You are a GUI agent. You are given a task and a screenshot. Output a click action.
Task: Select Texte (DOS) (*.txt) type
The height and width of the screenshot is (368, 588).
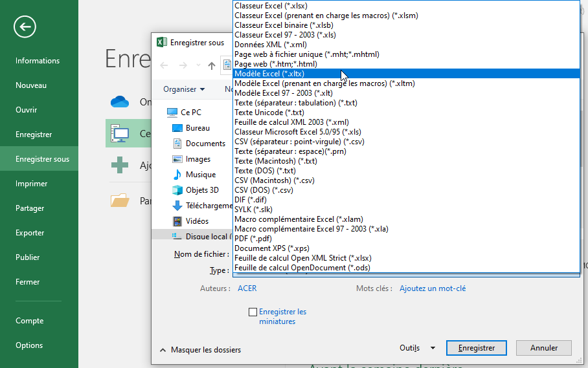point(406,171)
